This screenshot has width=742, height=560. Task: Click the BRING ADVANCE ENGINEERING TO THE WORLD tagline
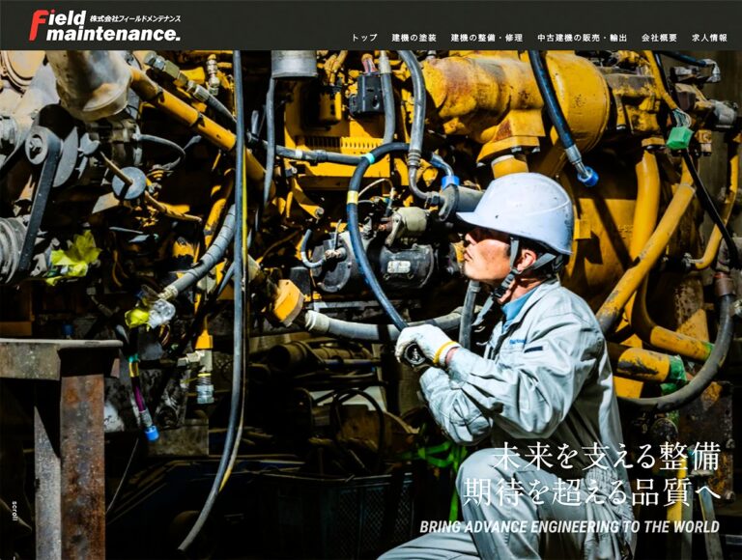[x=569, y=527]
